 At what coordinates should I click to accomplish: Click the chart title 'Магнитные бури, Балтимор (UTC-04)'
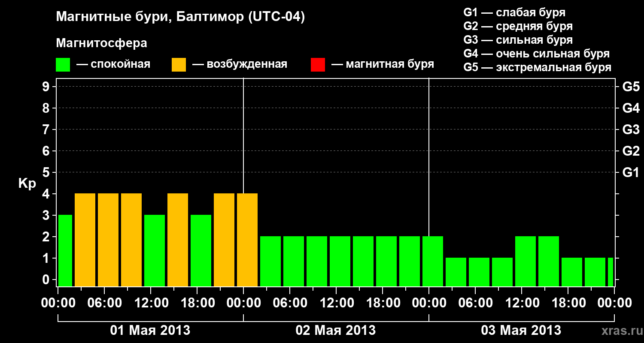[180, 18]
